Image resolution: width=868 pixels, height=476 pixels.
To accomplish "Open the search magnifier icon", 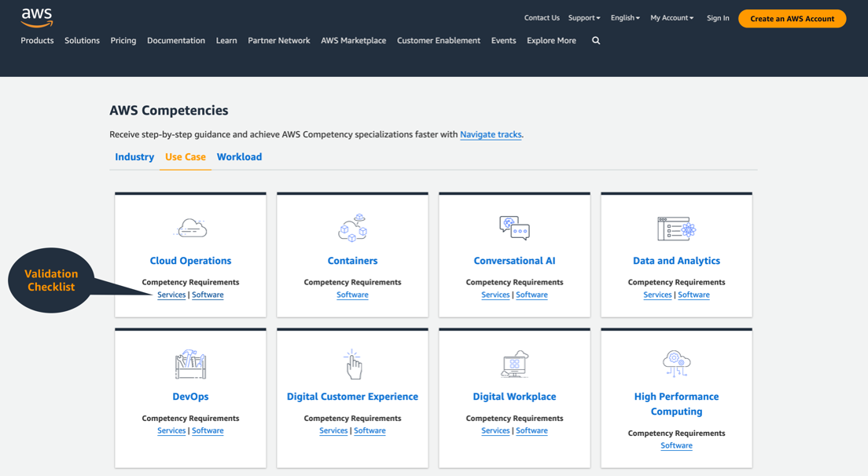I will click(596, 40).
